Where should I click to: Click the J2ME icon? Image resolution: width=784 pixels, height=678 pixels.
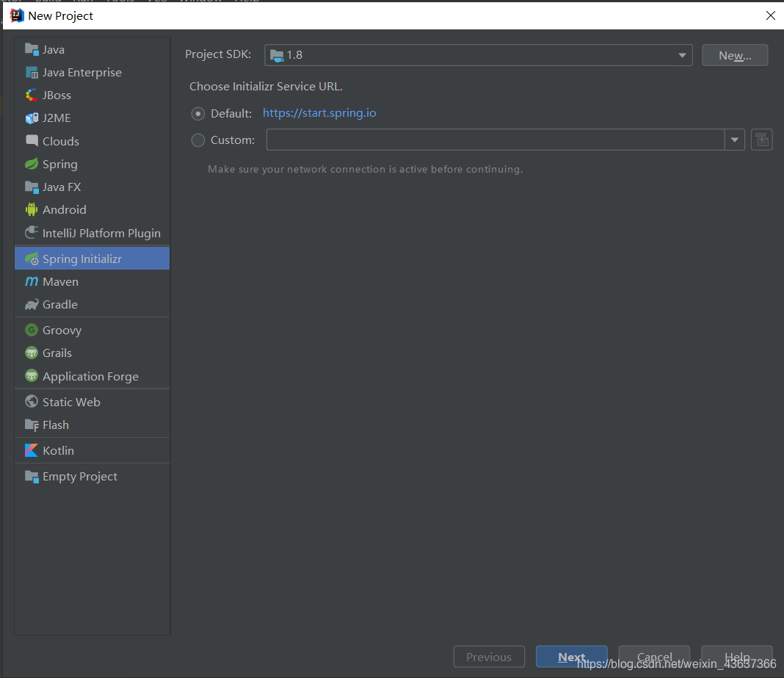(x=32, y=118)
